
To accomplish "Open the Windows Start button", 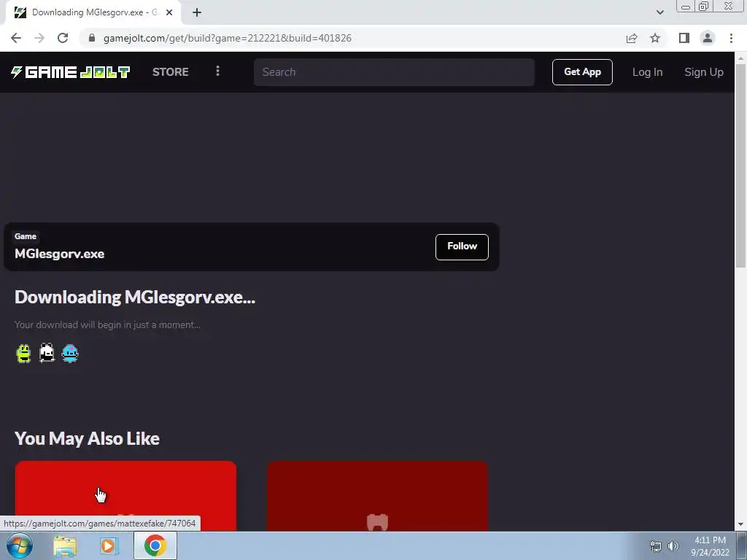I will [x=20, y=545].
